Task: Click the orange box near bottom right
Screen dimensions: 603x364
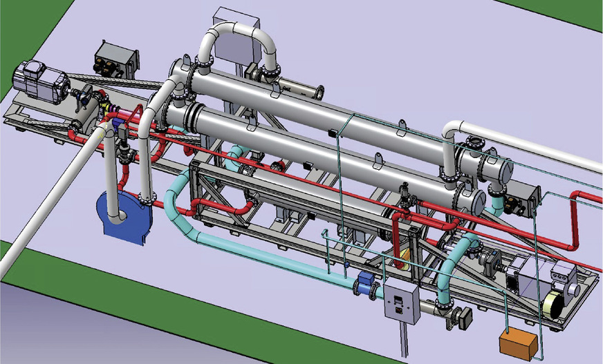Action: tap(517, 342)
